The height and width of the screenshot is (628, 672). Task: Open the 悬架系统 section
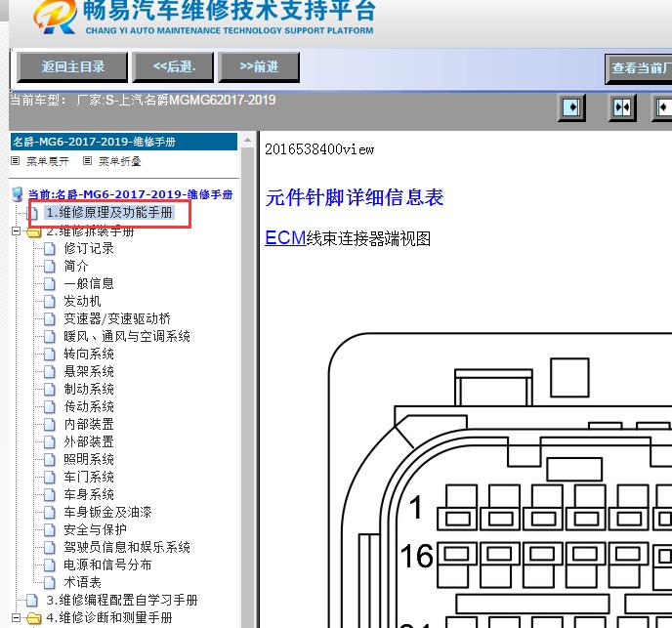(89, 371)
